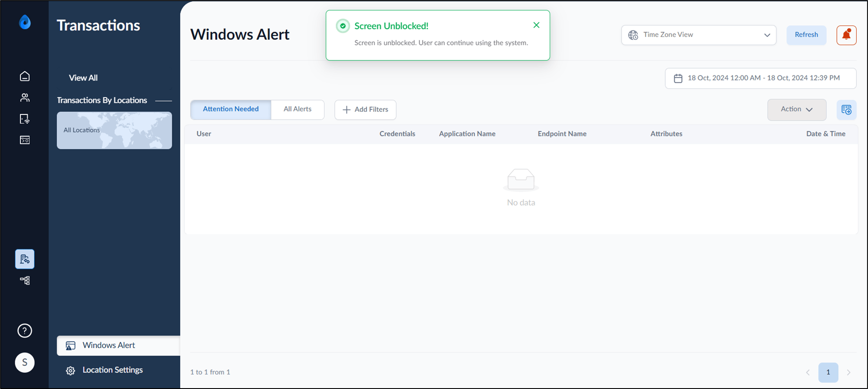Expand the Action dropdown
This screenshot has height=389, width=868.
pos(797,110)
